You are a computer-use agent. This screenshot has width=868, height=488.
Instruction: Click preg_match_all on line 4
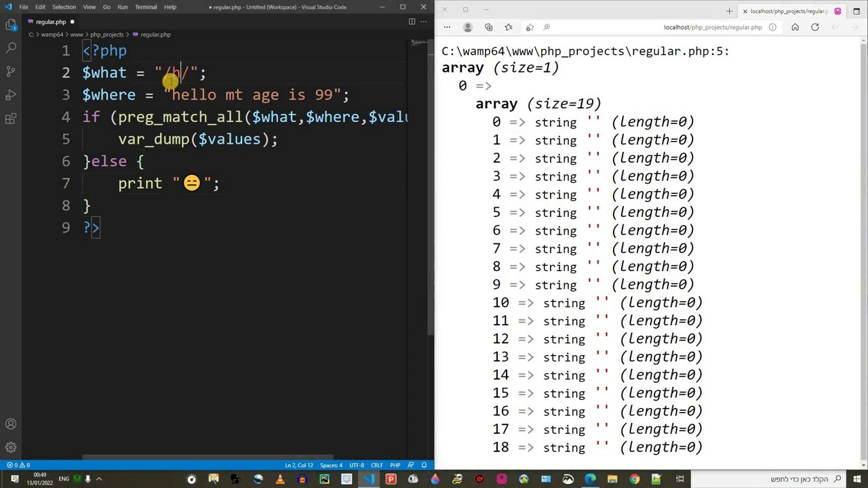[180, 117]
